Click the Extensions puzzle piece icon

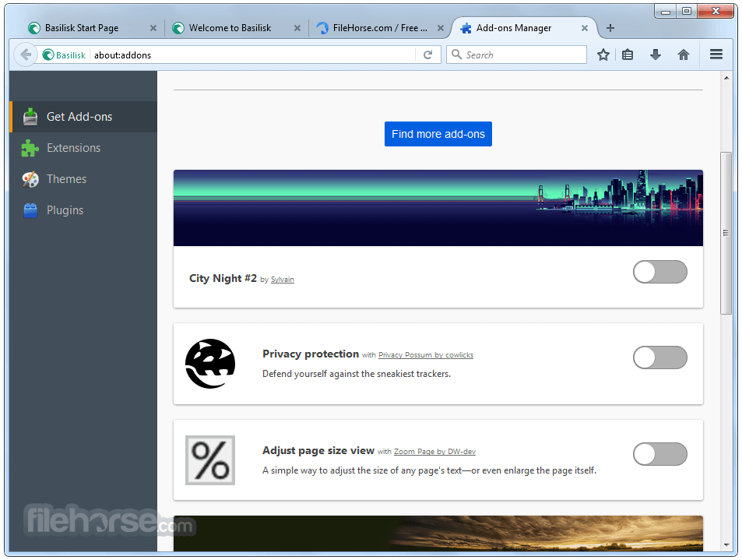[30, 148]
